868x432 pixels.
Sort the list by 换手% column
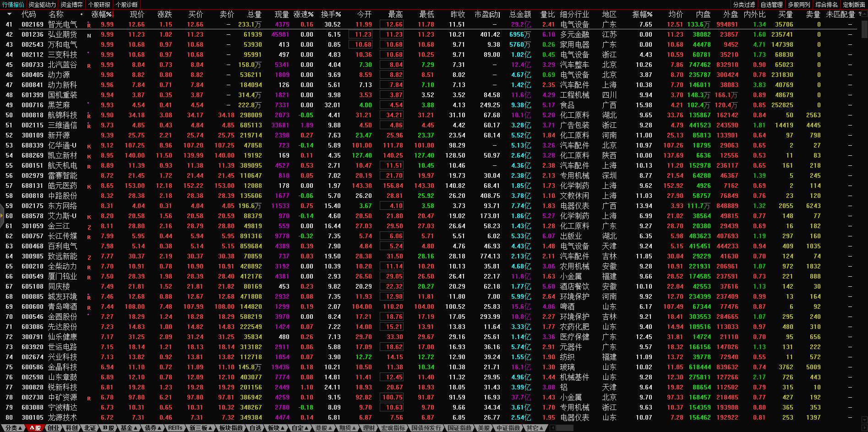[331, 14]
